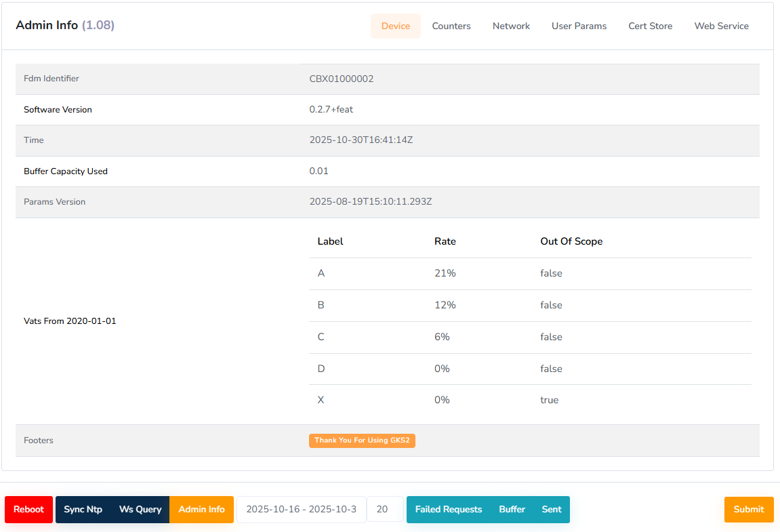Image resolution: width=780 pixels, height=532 pixels.
Task: Open the Cert Store tab
Action: [650, 26]
